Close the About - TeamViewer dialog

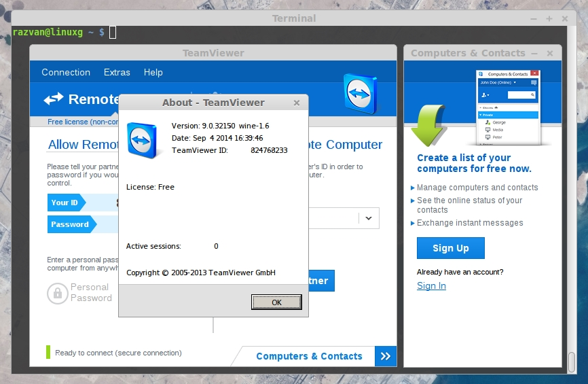pyautogui.click(x=297, y=103)
